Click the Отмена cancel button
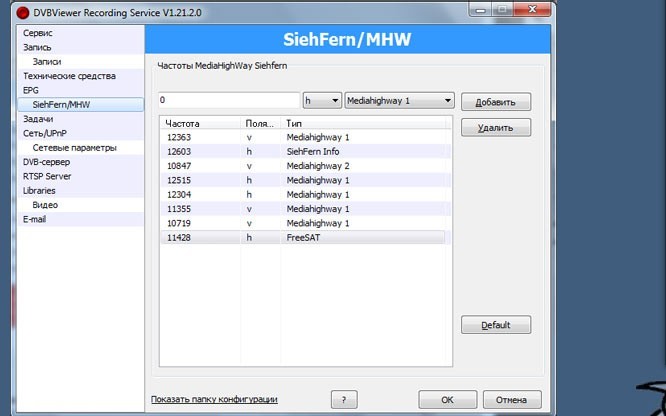Image resolution: width=666 pixels, height=416 pixels. click(x=511, y=399)
